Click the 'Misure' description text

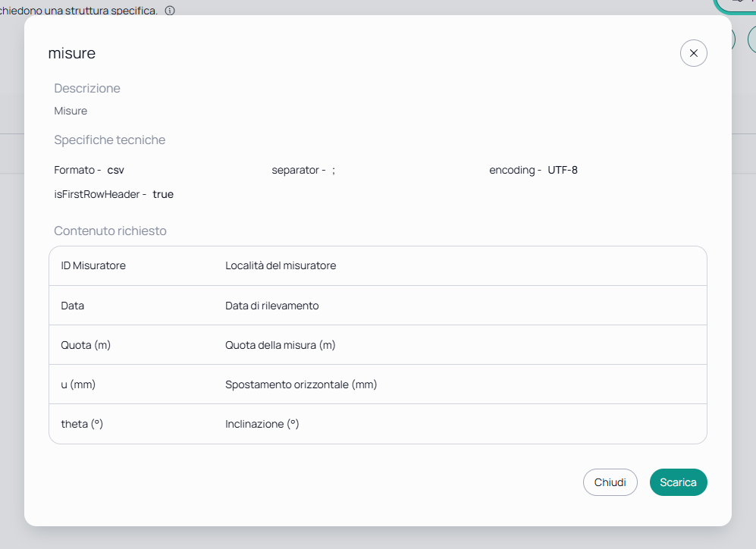(x=71, y=111)
